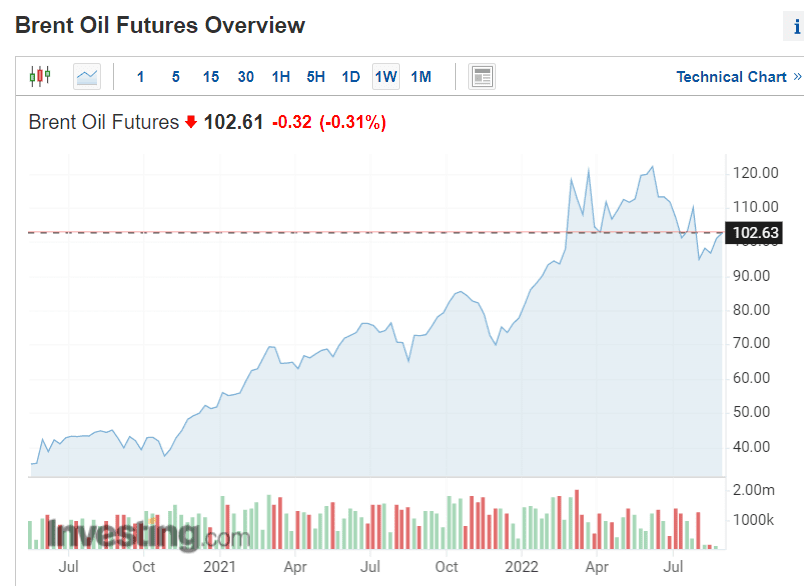Click the red down arrow indicator

190,122
